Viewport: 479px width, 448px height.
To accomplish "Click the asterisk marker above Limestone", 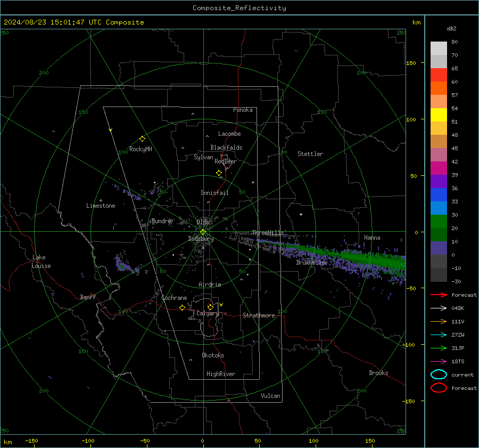I will coord(101,201).
